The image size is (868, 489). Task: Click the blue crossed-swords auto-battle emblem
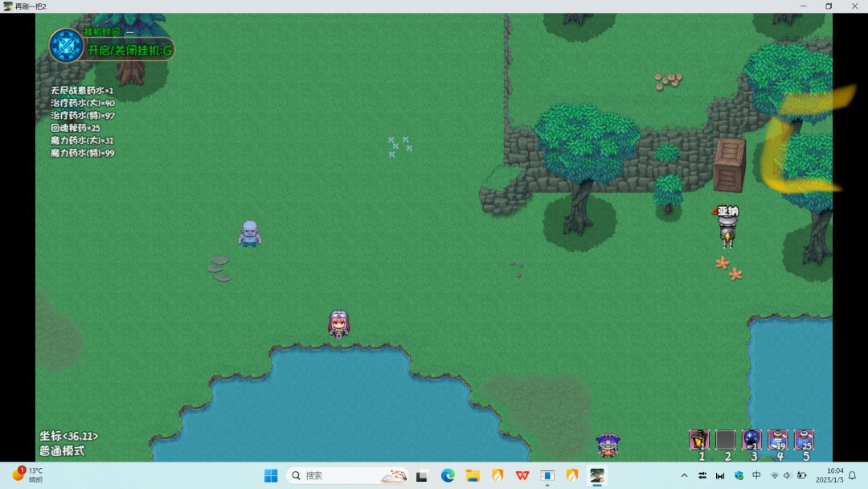click(x=66, y=45)
